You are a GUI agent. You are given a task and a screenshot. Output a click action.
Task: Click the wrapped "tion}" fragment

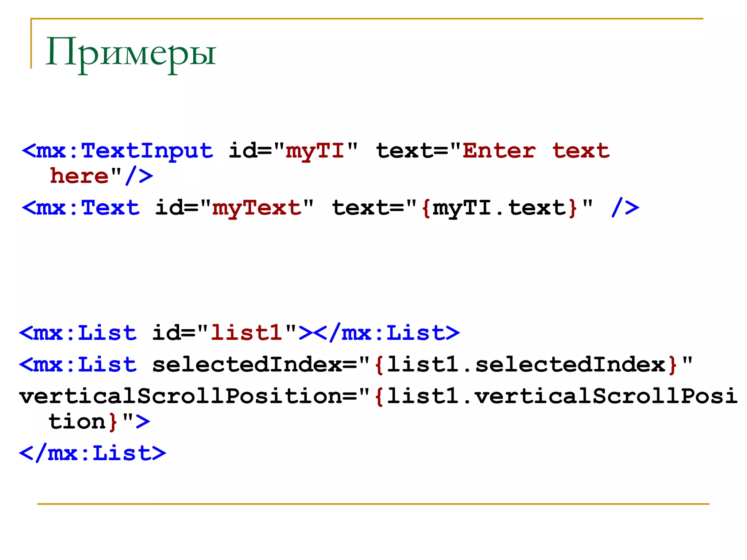(x=83, y=422)
